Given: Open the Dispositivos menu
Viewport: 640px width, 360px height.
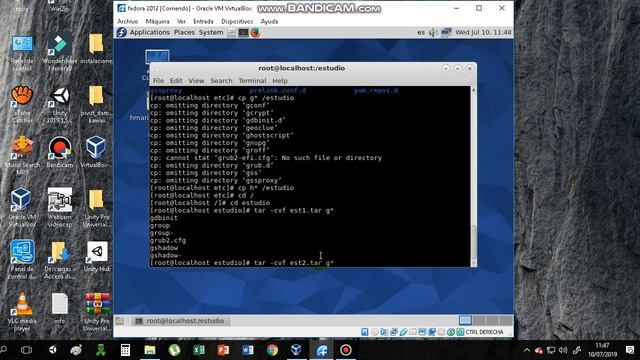Looking at the screenshot, I should pos(237,21).
